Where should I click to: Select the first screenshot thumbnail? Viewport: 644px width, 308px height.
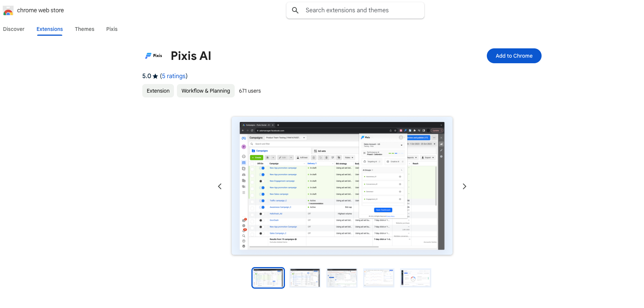[268, 278]
